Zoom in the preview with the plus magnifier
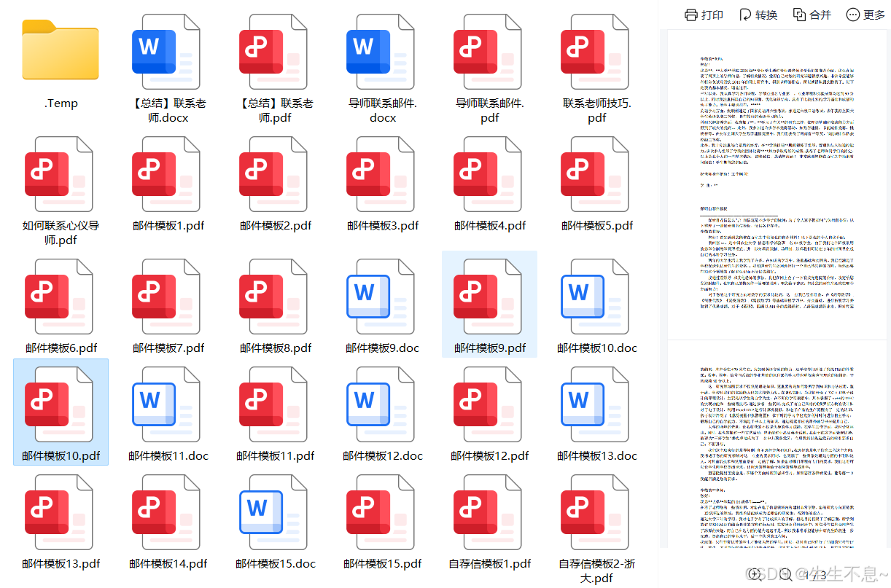 [754, 574]
